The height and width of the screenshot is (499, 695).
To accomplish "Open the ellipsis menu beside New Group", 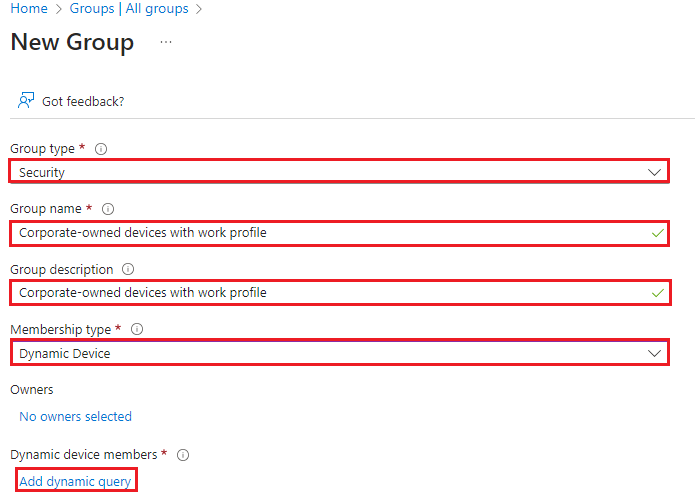I will (x=166, y=43).
